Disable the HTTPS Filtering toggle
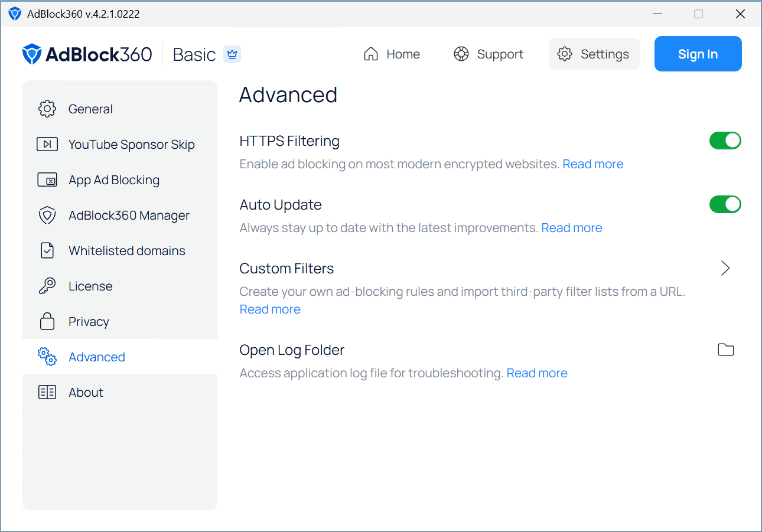This screenshot has height=532, width=762. point(725,141)
